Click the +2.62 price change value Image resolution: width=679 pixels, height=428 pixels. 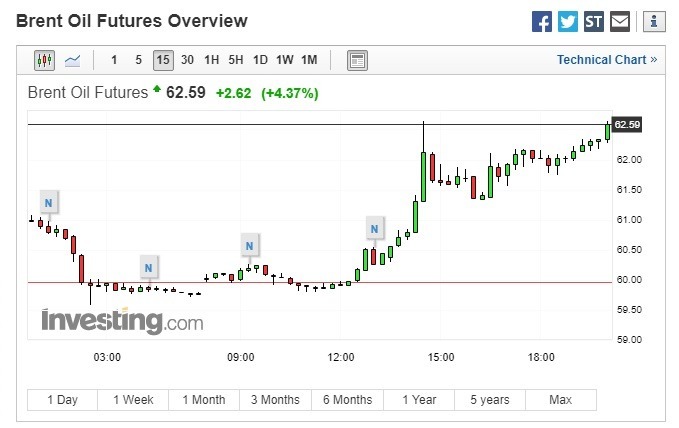(233, 93)
